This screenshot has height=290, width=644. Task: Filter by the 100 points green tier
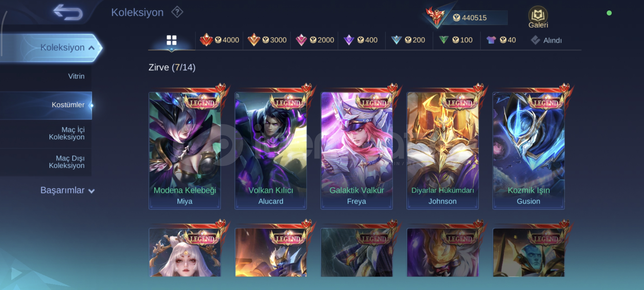tap(456, 40)
